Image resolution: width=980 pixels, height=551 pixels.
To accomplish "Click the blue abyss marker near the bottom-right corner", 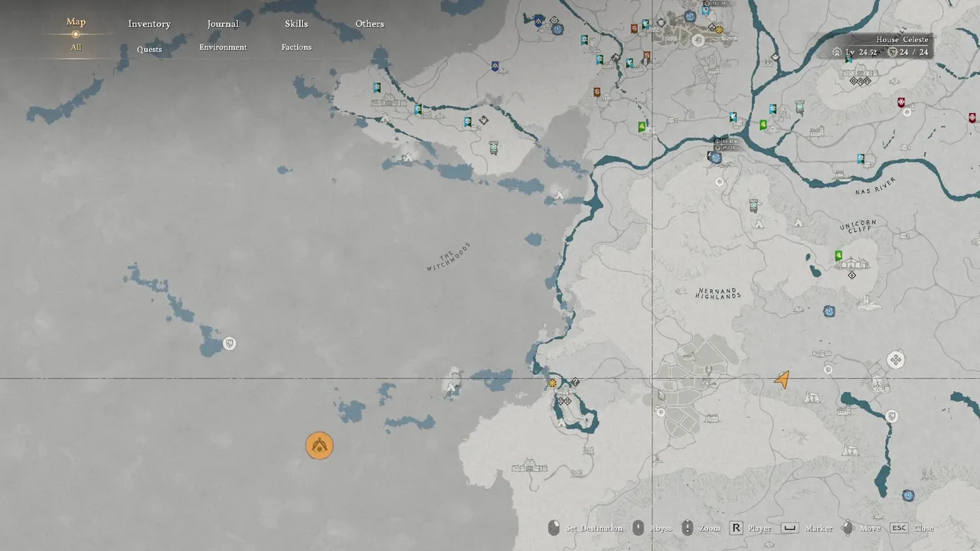I will click(908, 495).
